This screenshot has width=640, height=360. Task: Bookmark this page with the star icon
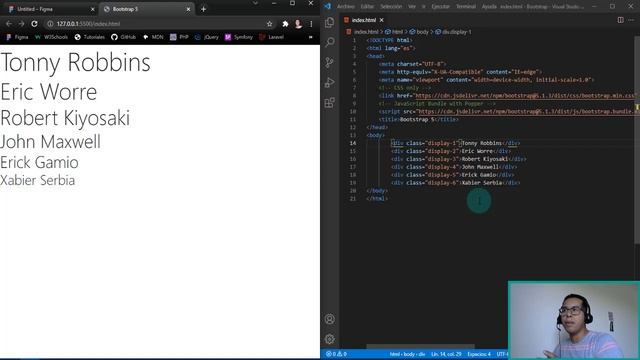[x=269, y=24]
